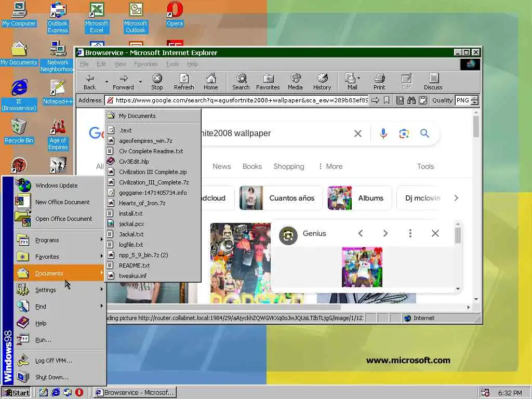The height and width of the screenshot is (399, 532).
Task: Open the Media toolbar panel
Action: 295,82
